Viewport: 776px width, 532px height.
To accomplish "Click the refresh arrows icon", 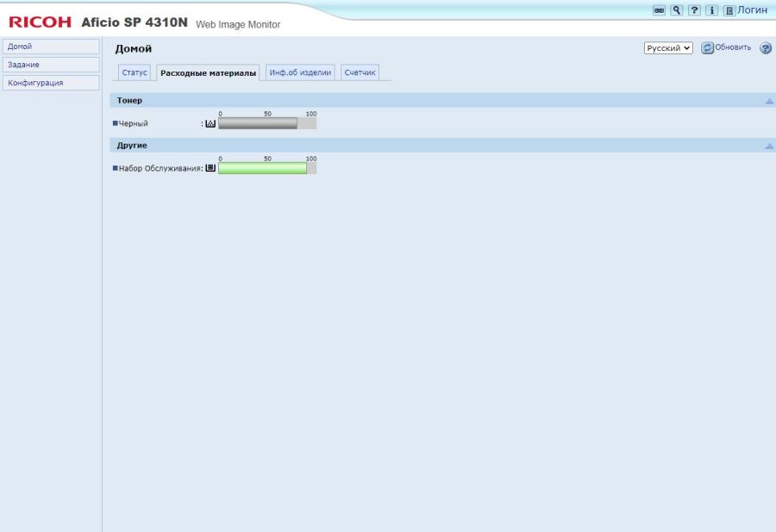I will (707, 48).
